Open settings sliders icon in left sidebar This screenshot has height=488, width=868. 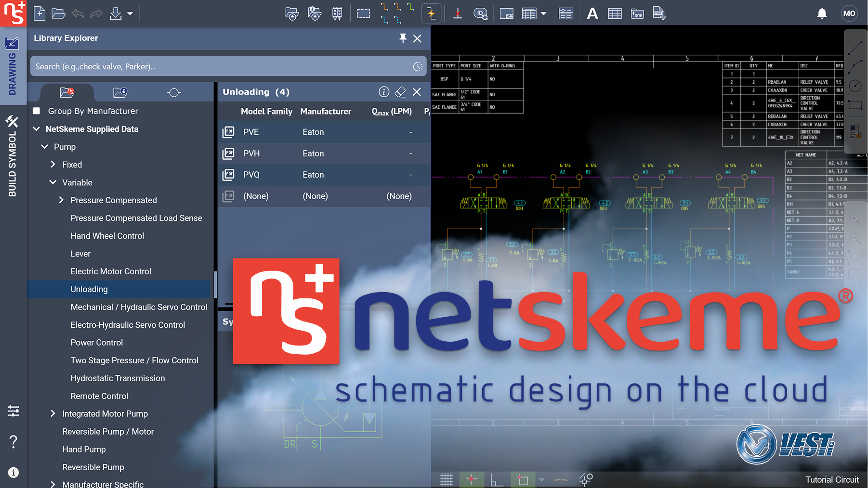click(x=13, y=411)
